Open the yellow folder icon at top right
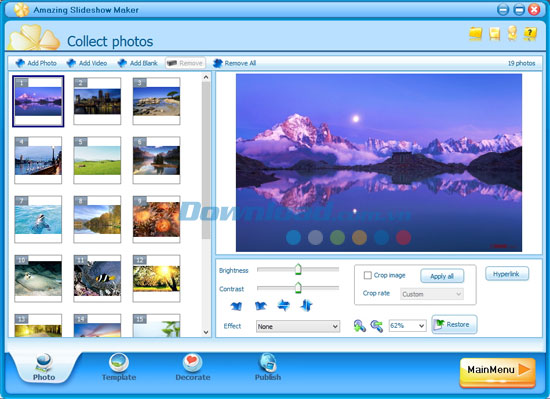 click(x=475, y=34)
